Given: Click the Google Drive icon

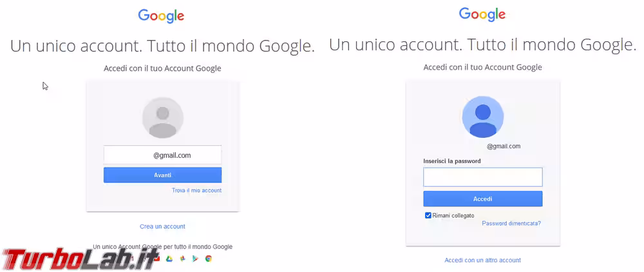Looking at the screenshot, I should (x=169, y=258).
